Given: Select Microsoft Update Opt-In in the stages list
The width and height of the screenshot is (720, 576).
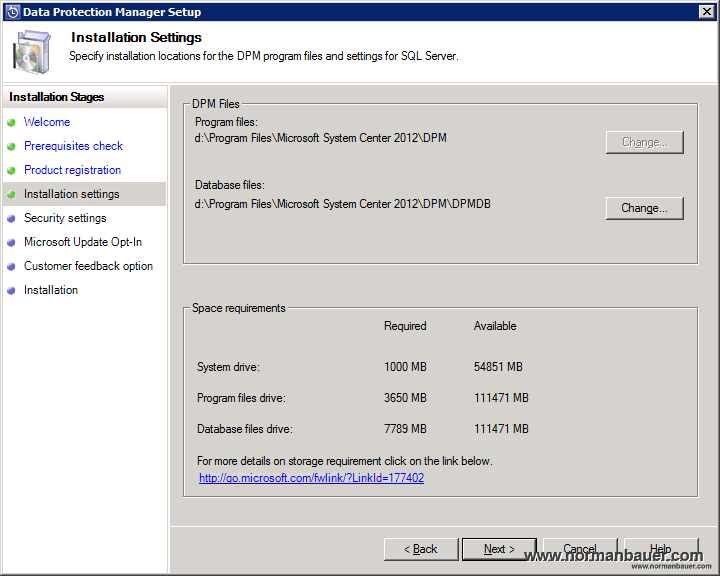Looking at the screenshot, I should pyautogui.click(x=83, y=242).
